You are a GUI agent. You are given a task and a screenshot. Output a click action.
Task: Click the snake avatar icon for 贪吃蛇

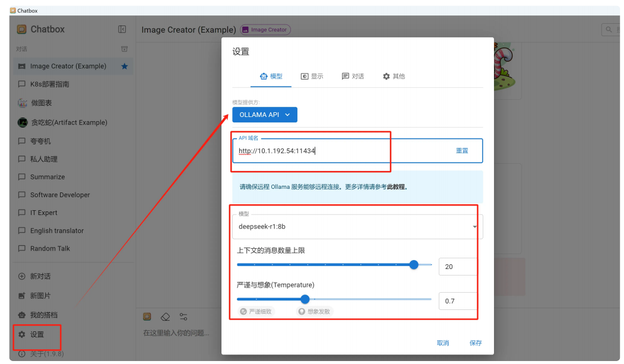pyautogui.click(x=23, y=122)
